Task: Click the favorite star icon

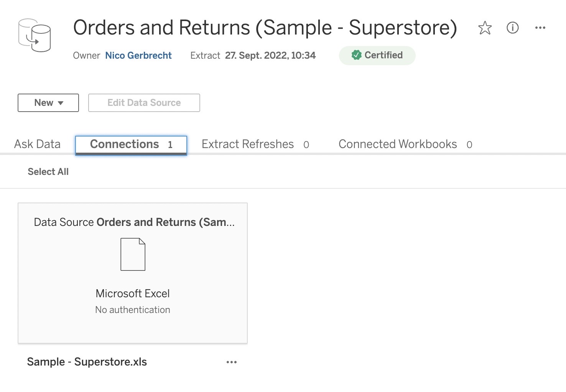Action: tap(485, 28)
